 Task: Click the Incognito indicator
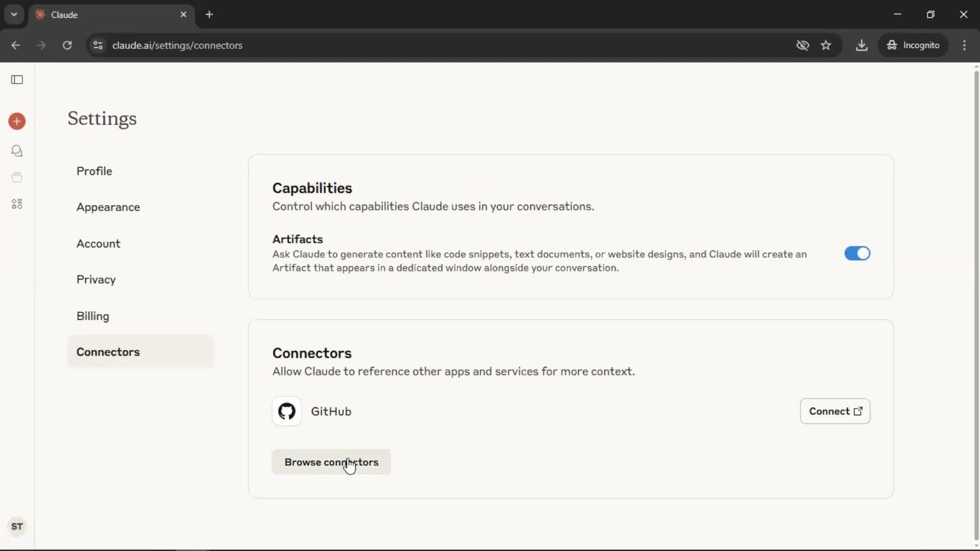tap(913, 45)
